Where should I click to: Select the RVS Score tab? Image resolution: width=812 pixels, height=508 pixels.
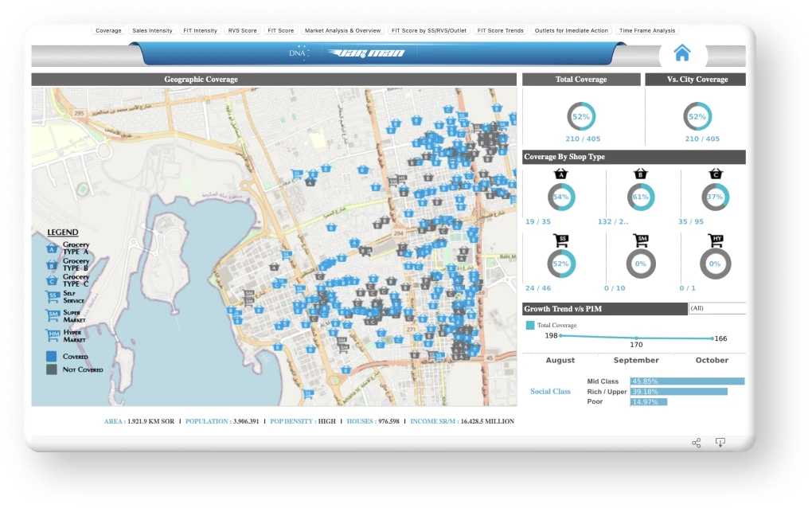[242, 30]
